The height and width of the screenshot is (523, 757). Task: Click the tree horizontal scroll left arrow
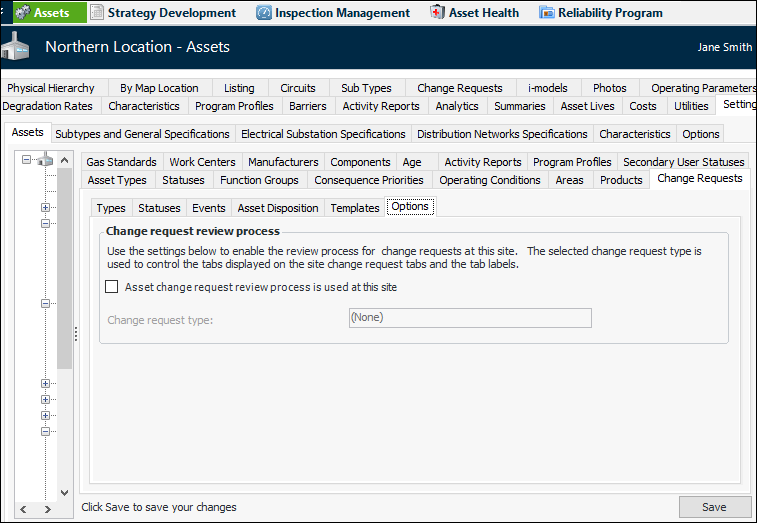tap(23, 509)
